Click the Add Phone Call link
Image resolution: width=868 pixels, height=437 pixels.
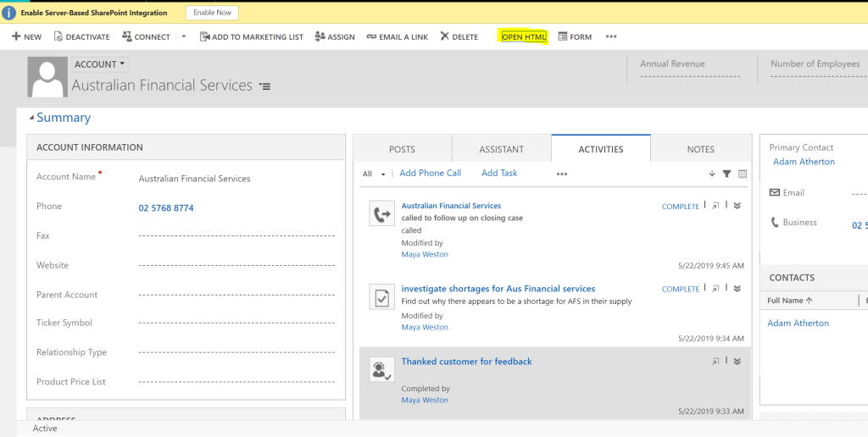click(430, 173)
